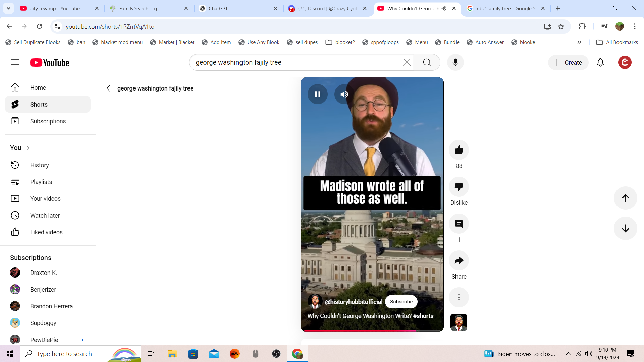Viewport: 644px width, 362px height.
Task: Collapse the sidebar with the hamburger menu
Action: [15, 62]
